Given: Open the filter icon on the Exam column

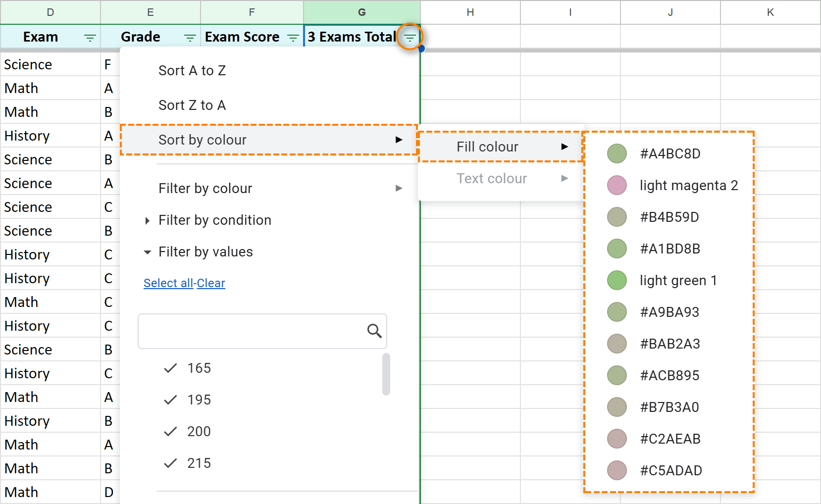Looking at the screenshot, I should click(x=90, y=37).
